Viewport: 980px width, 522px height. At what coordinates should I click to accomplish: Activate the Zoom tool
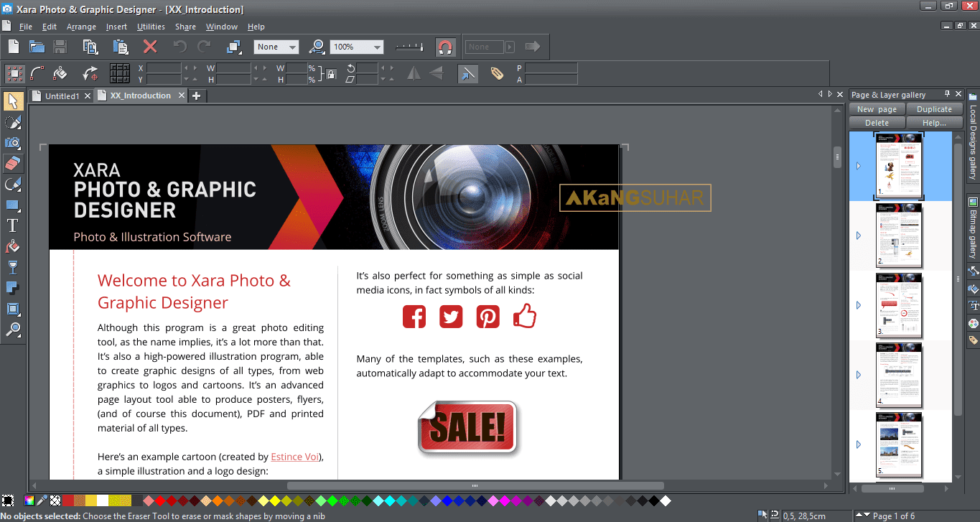13,330
